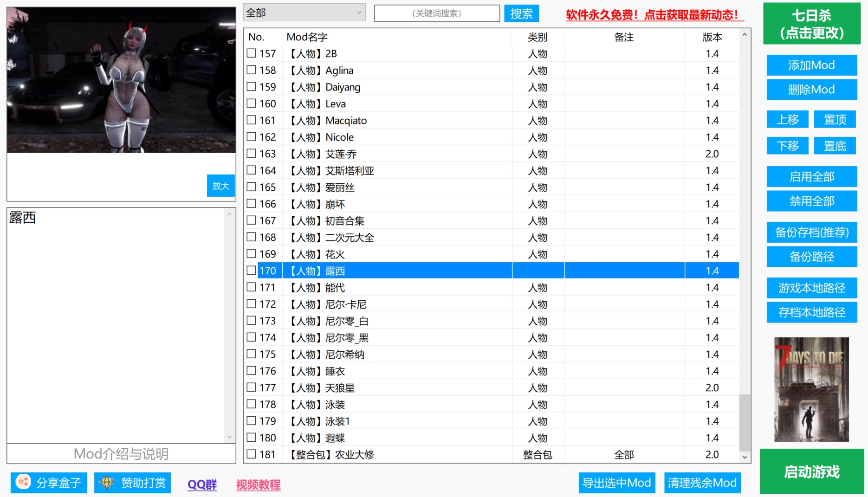Select the row 【人物】崩坏
This screenshot has width=868, height=497.
tap(492, 204)
